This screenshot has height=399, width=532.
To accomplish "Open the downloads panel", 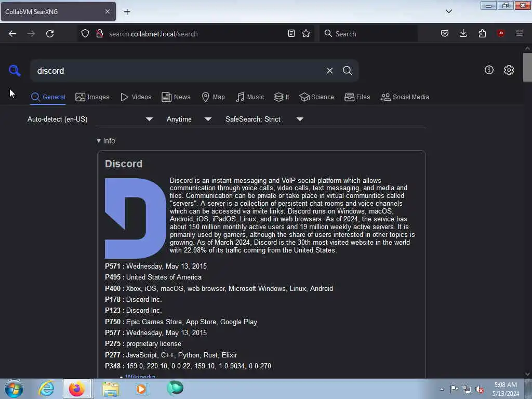I will pos(463,34).
